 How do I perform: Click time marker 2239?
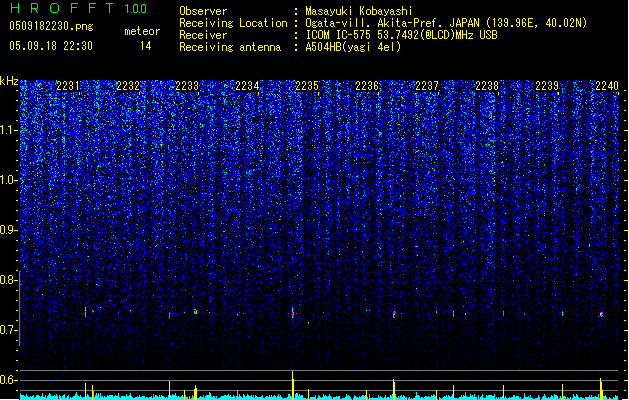pyautogui.click(x=547, y=86)
